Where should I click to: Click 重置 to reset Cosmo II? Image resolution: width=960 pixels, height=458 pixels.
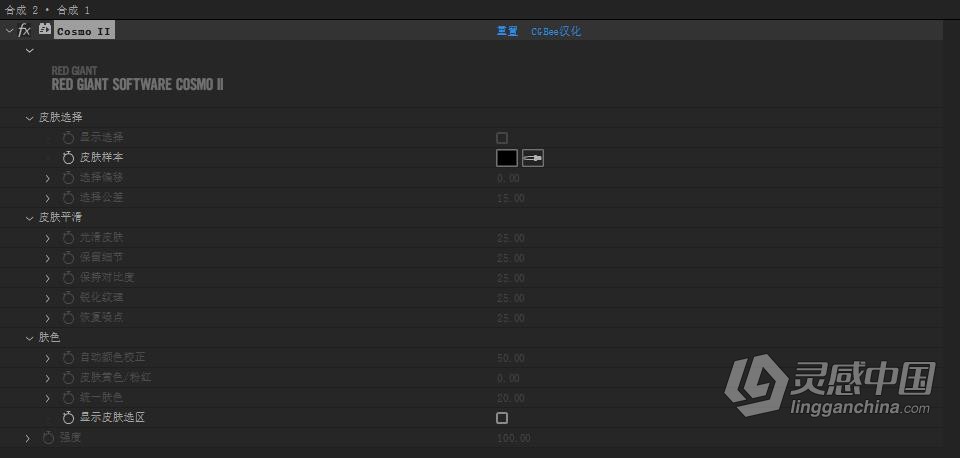[507, 31]
